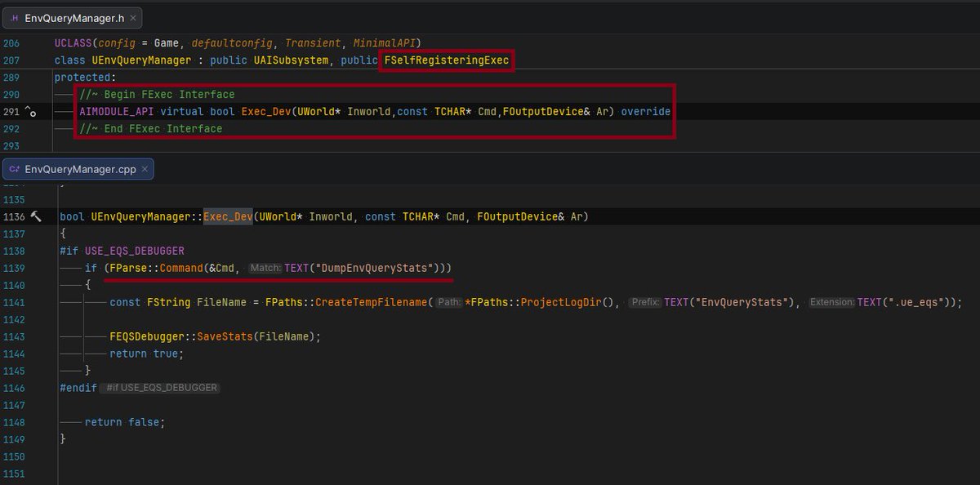
Task: Click FileName variable declaration on line 1141
Action: [x=221, y=302]
